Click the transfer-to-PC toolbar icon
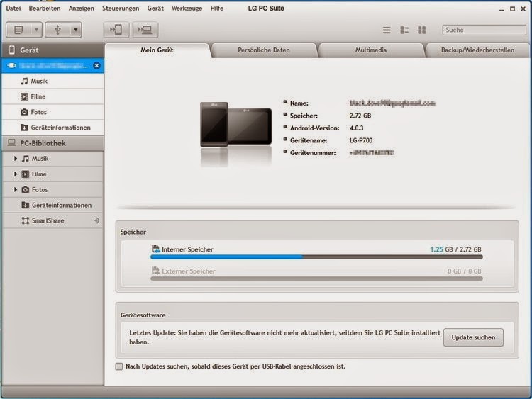 coord(145,30)
